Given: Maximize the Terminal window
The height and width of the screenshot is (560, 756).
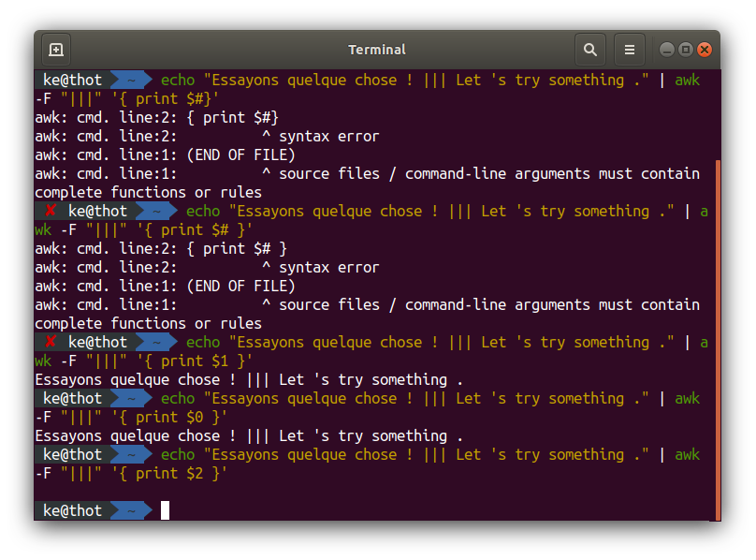Looking at the screenshot, I should (x=686, y=50).
